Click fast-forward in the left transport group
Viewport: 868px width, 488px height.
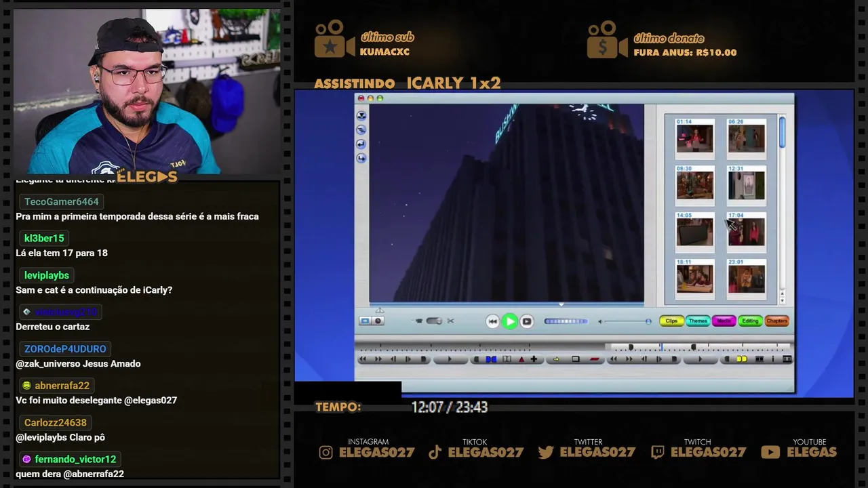click(378, 359)
